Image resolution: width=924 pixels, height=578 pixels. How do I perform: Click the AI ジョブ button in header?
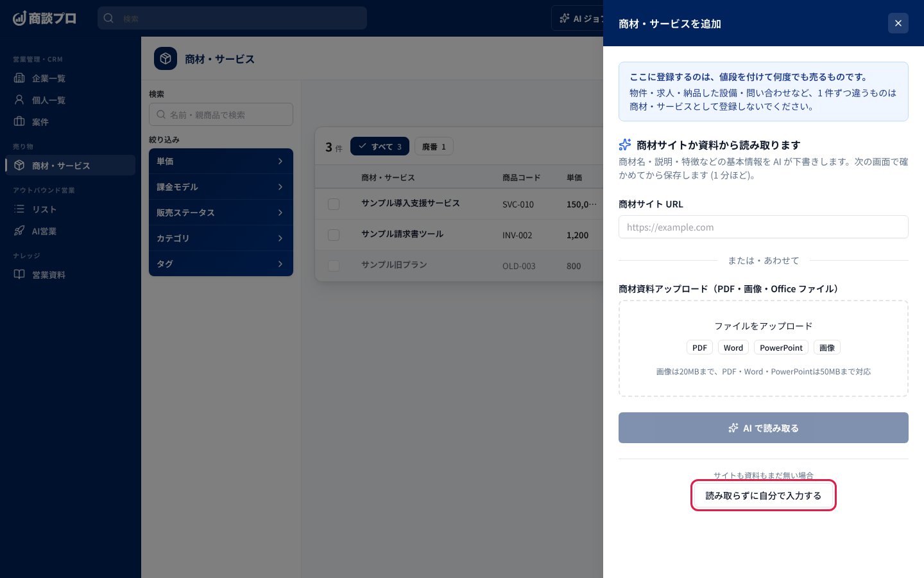pos(577,18)
